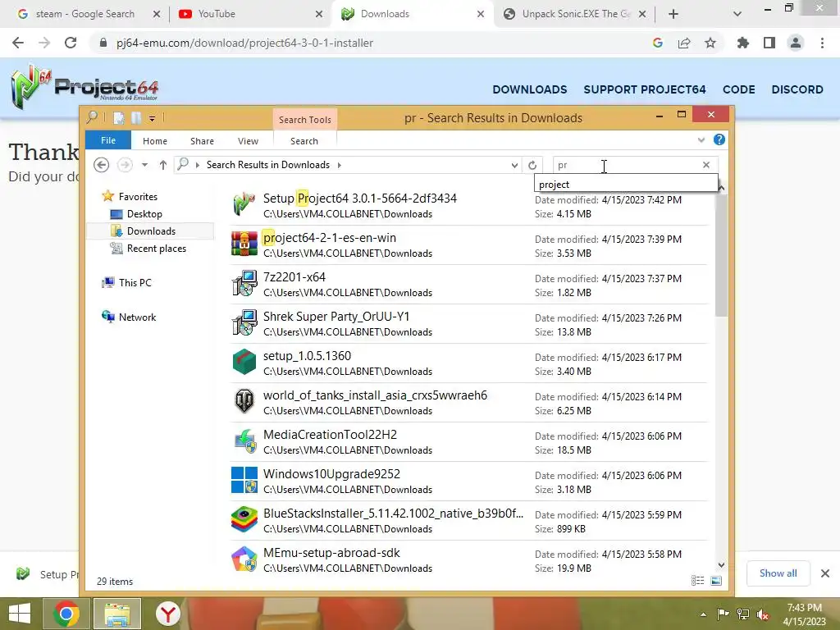
Task: Open the DOWNLOADS site link
Action: click(529, 89)
